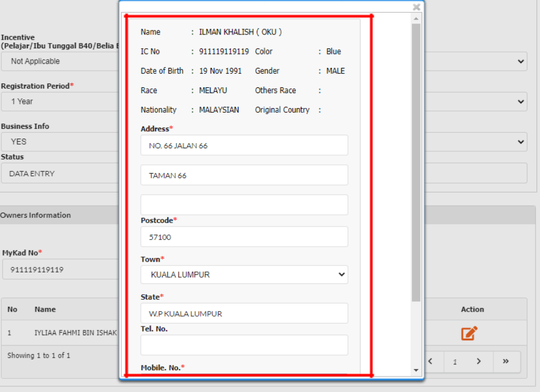Go to previous page of owners table
The width and height of the screenshot is (540, 392).
click(430, 362)
